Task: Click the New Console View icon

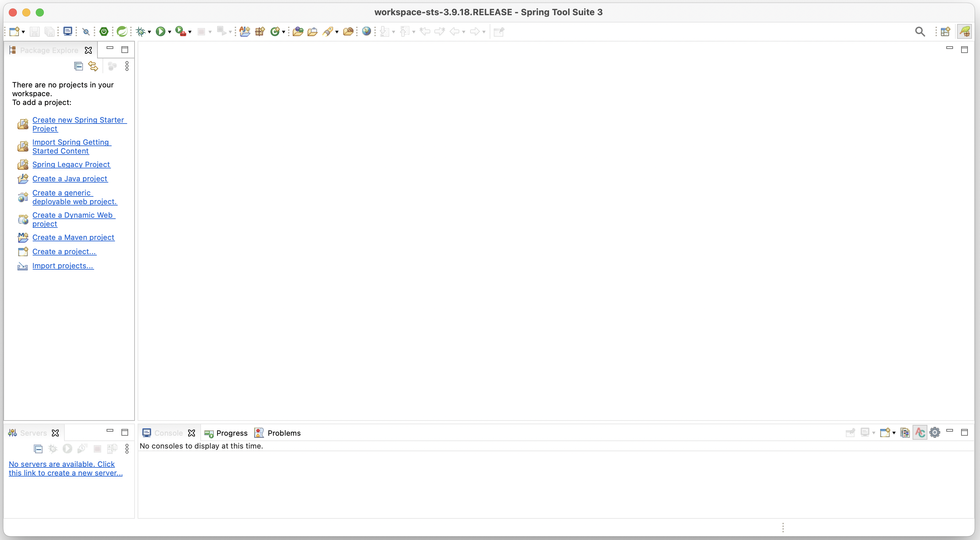Action: click(885, 433)
